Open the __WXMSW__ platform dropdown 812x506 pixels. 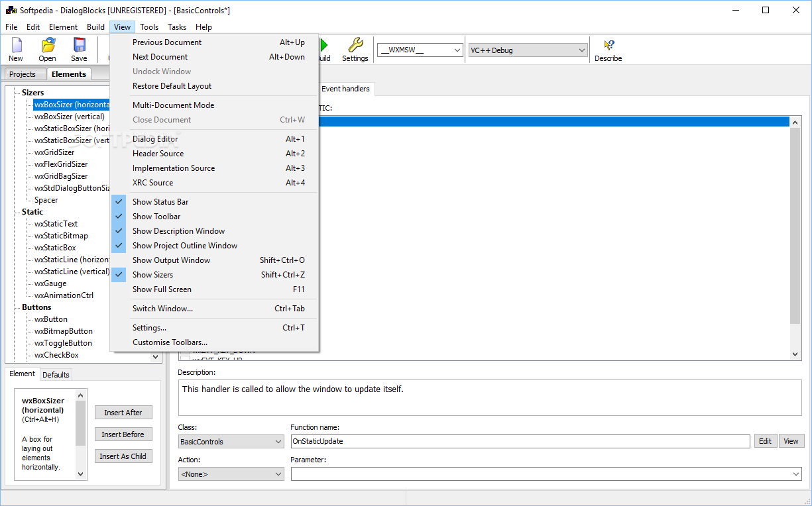coord(420,50)
